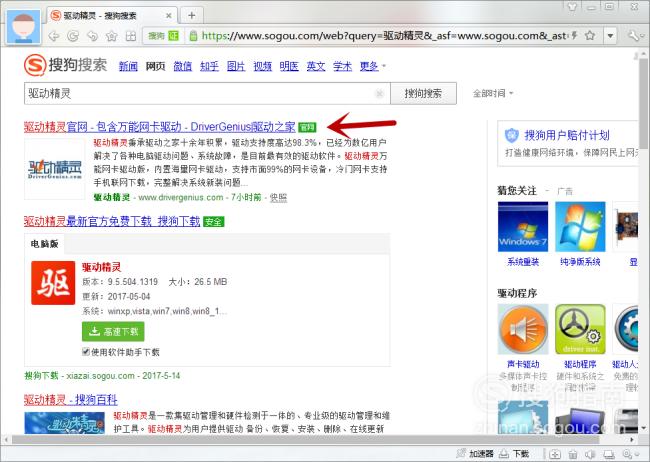Open the address bar history dropdown arrow
Image resolution: width=650 pixels, height=462 pixels.
pos(610,36)
